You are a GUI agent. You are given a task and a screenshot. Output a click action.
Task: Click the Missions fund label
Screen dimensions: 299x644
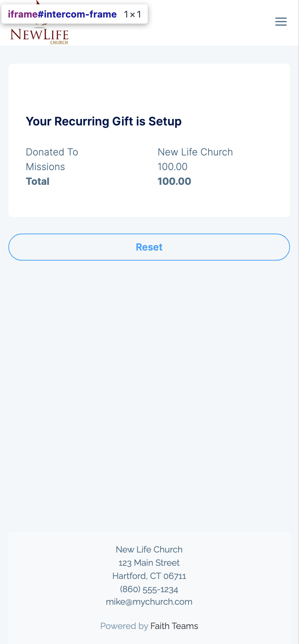(45, 167)
